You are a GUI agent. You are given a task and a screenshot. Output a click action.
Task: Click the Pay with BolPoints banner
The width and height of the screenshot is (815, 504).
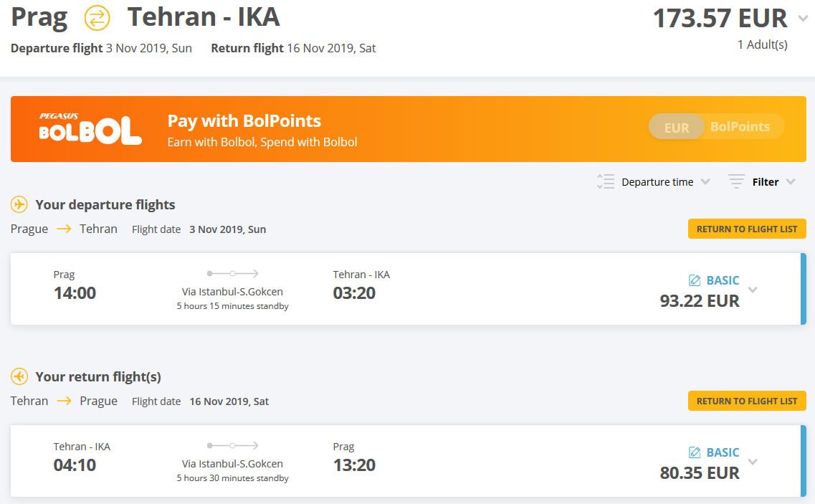tap(408, 129)
